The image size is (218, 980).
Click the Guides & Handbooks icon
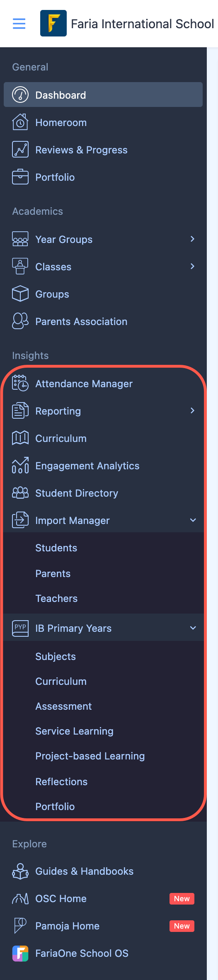[x=20, y=871]
